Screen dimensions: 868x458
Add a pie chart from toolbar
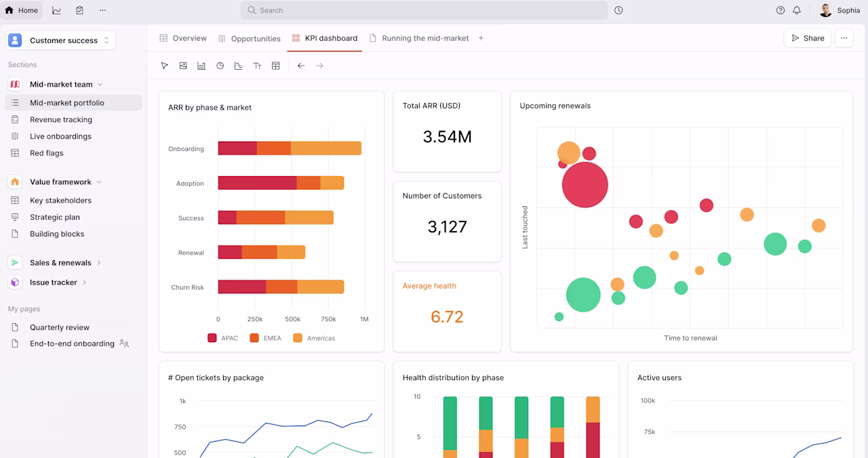[x=220, y=66]
